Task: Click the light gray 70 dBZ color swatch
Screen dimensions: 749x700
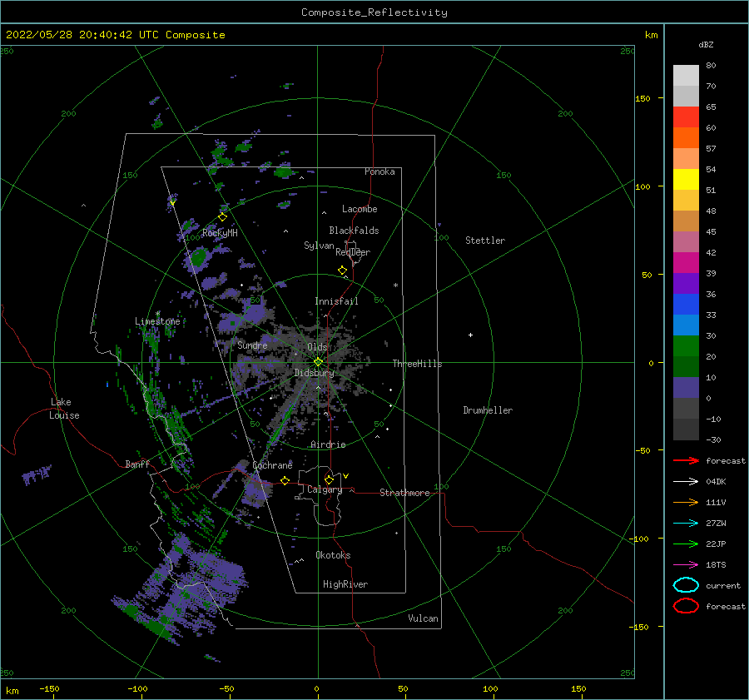Action: [686, 76]
